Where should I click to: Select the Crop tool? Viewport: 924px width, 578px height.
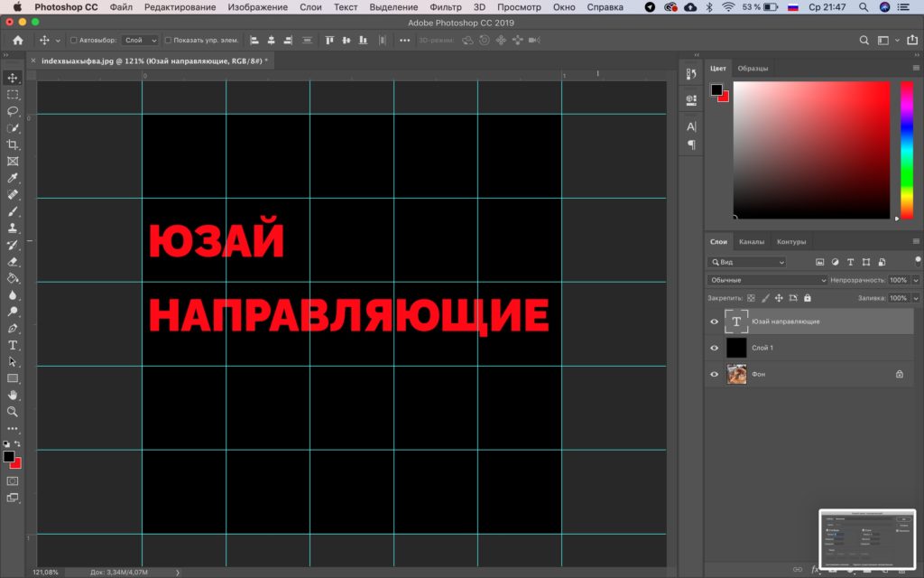point(14,144)
